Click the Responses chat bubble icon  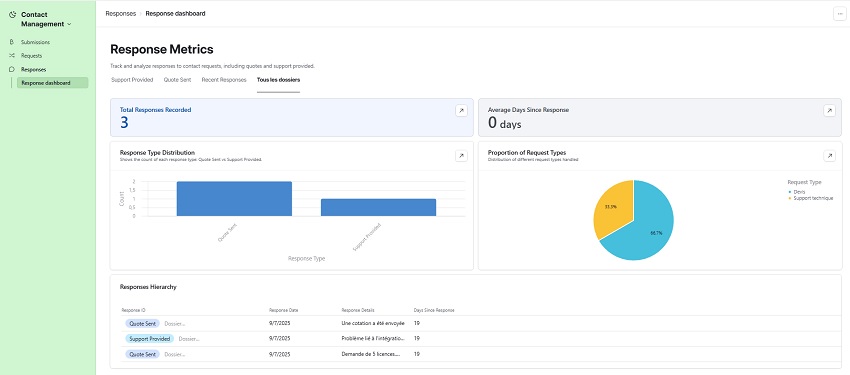click(12, 69)
